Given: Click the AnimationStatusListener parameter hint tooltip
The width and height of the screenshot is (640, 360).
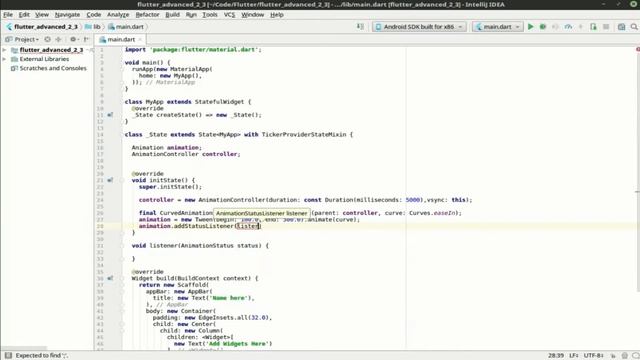Looking at the screenshot, I should [x=262, y=213].
